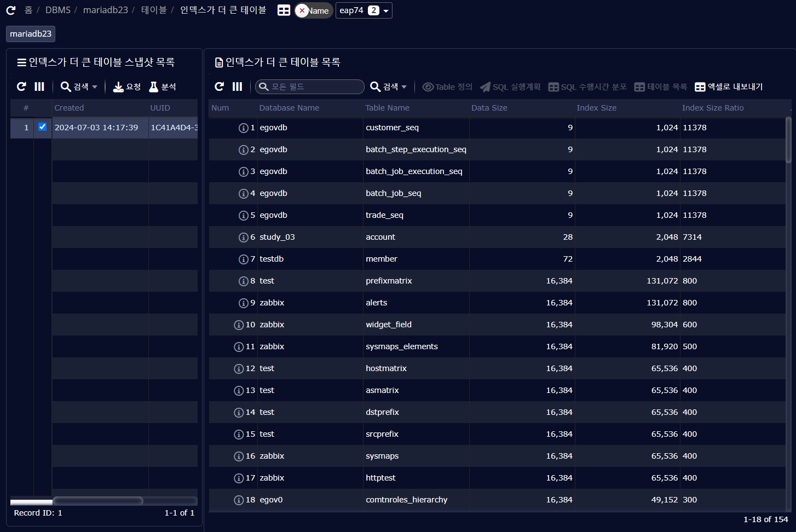The width and height of the screenshot is (796, 532).
Task: Uncheck the snapshot row 1 checkbox
Action: pos(42,127)
